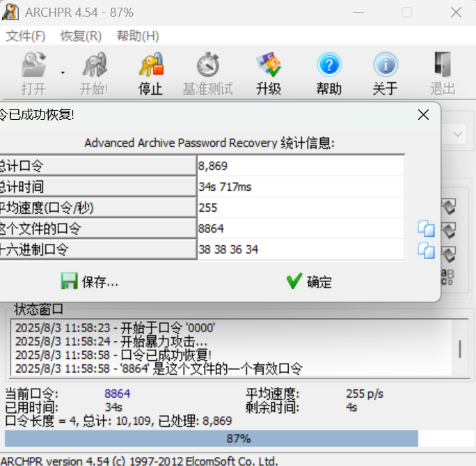476x466 pixels.
Task: Expand the dropdown behind the dialog
Action: click(x=457, y=134)
